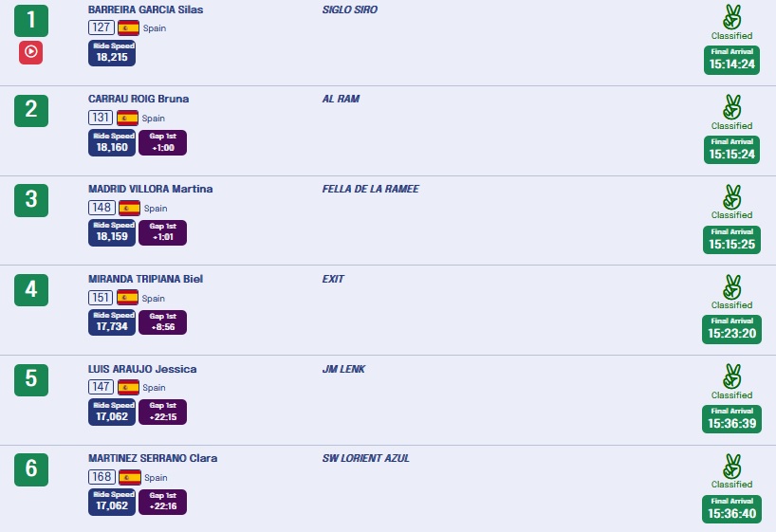Click Ride Speed 18,160 badge
776x532 pixels.
112,142
